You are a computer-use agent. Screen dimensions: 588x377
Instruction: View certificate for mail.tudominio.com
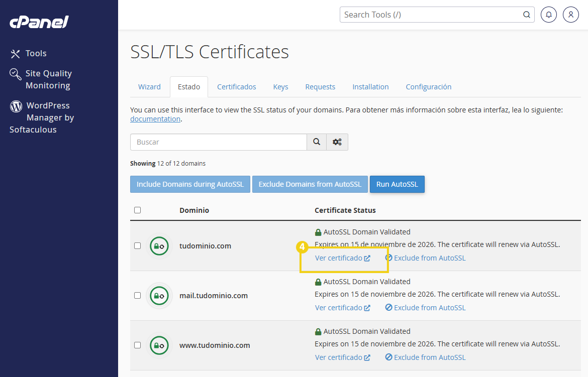pyautogui.click(x=342, y=308)
